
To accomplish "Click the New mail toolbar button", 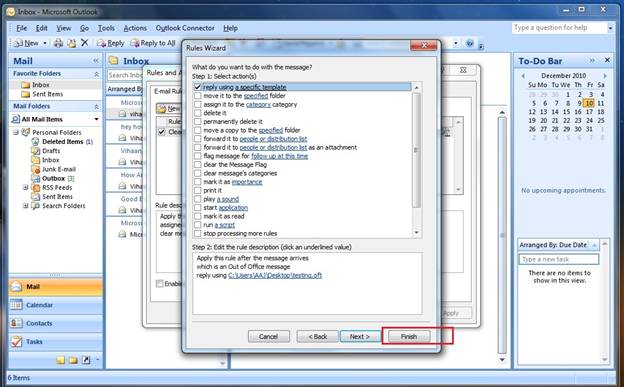I will 26,43.
